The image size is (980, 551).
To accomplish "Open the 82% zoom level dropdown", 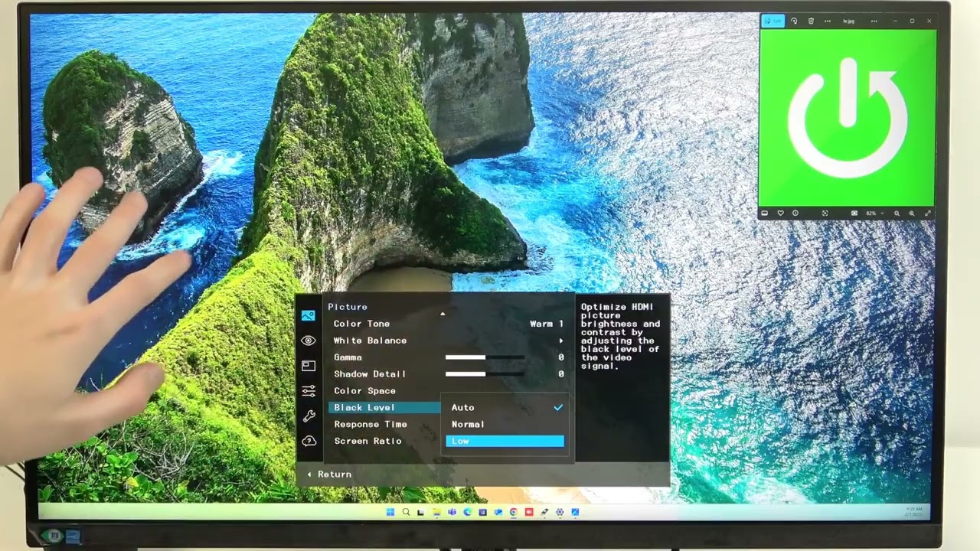I will (x=875, y=214).
